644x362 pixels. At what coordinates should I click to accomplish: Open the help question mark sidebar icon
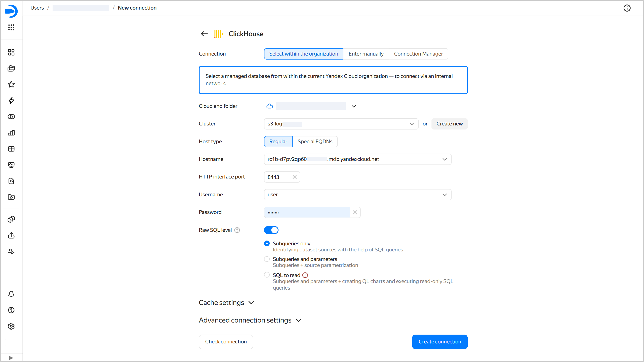[11, 310]
